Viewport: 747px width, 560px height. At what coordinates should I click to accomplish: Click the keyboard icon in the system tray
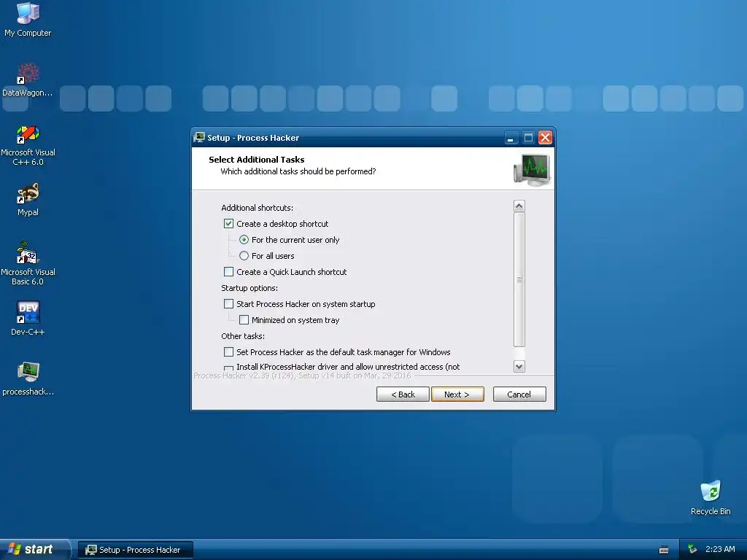click(664, 550)
